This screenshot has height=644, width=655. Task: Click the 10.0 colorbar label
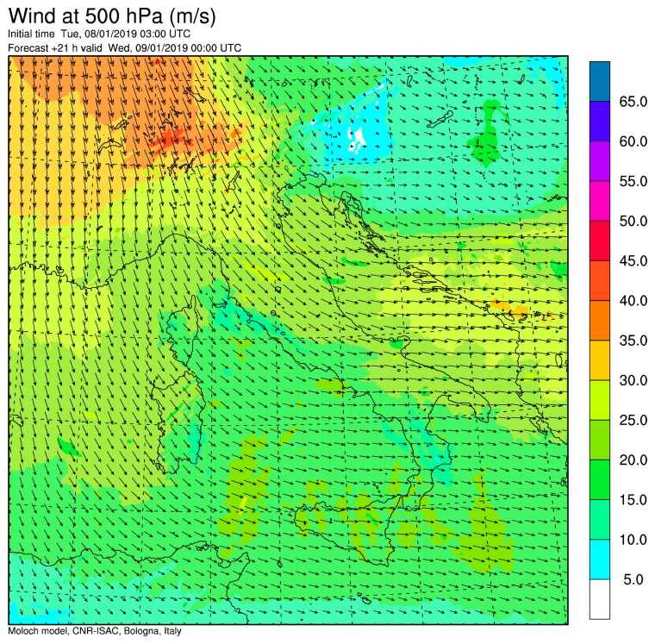click(x=633, y=540)
